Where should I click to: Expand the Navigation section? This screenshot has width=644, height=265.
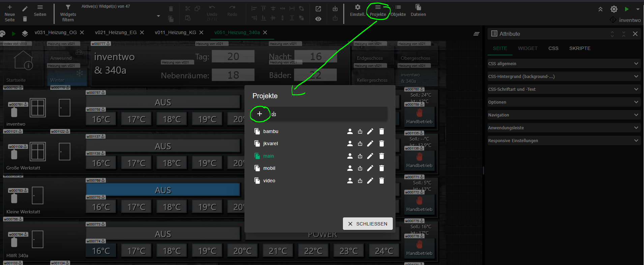[x=564, y=115]
